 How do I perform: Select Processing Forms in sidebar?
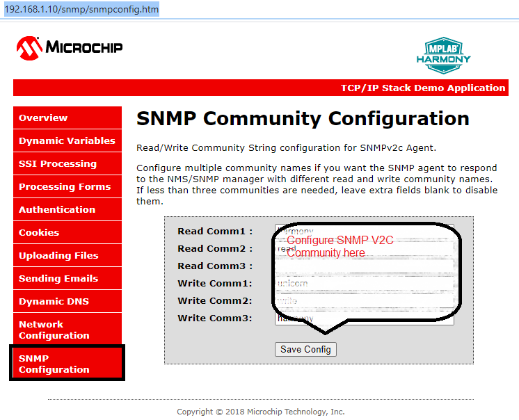(x=67, y=186)
